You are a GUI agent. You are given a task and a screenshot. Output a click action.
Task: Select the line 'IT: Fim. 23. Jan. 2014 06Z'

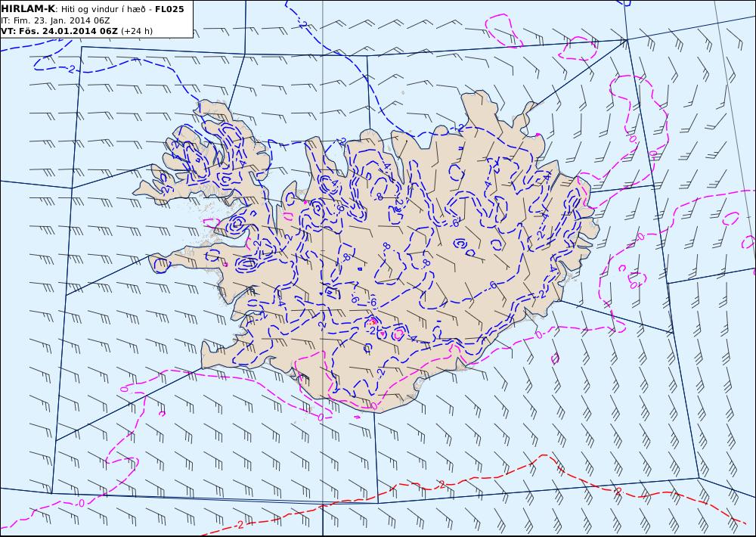click(x=56, y=20)
